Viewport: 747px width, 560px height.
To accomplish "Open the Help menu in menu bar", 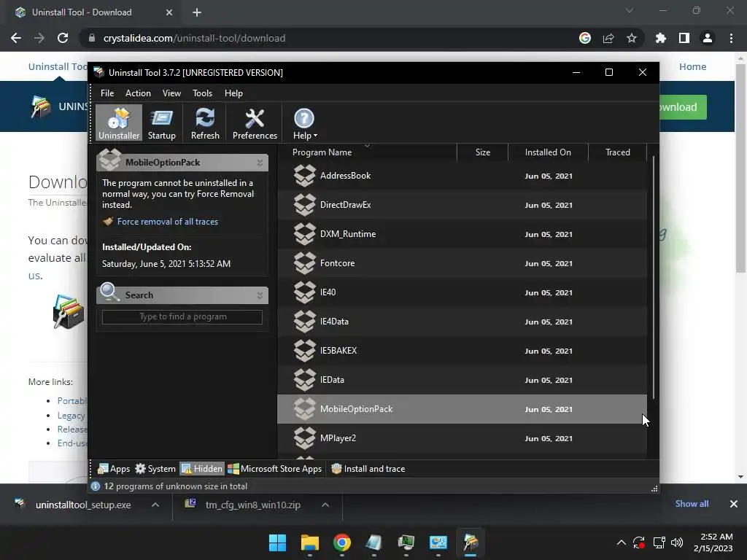I will [x=233, y=93].
